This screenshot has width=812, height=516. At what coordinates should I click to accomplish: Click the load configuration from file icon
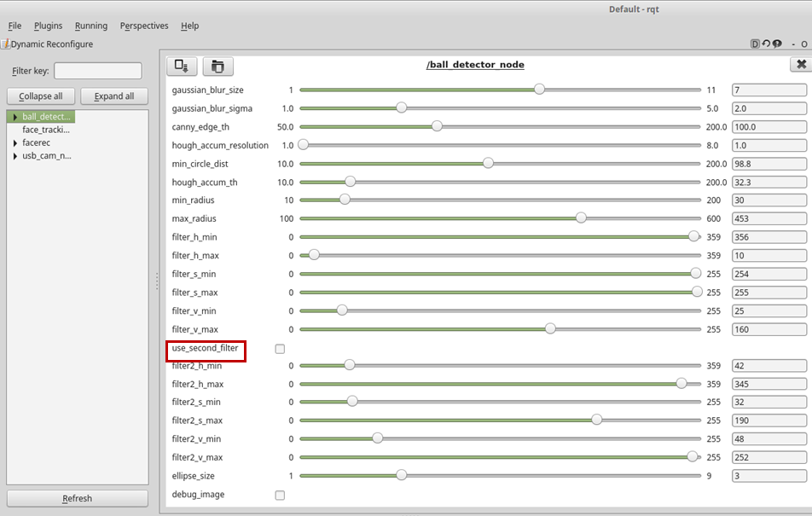218,67
